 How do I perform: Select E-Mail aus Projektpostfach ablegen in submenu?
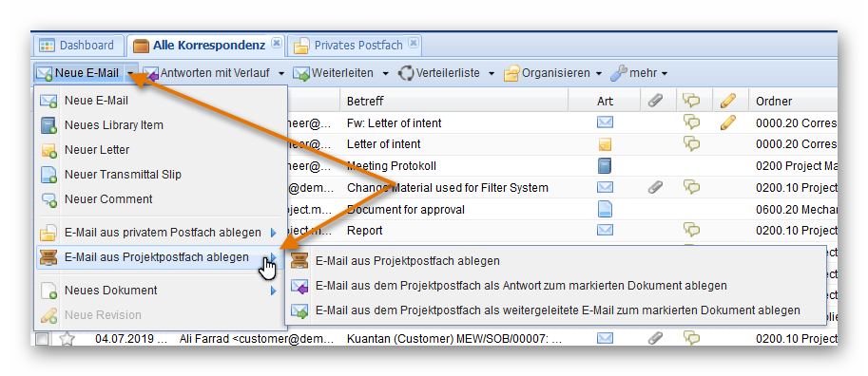[x=555, y=261]
